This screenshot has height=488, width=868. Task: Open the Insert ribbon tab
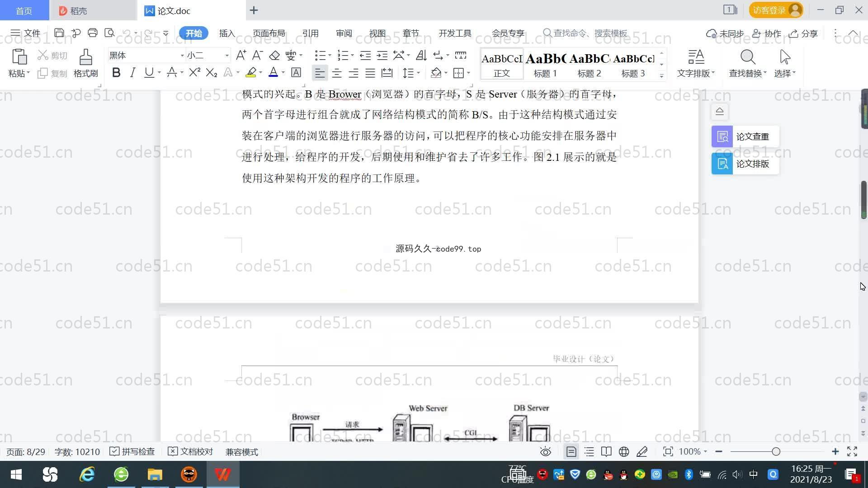[227, 33]
